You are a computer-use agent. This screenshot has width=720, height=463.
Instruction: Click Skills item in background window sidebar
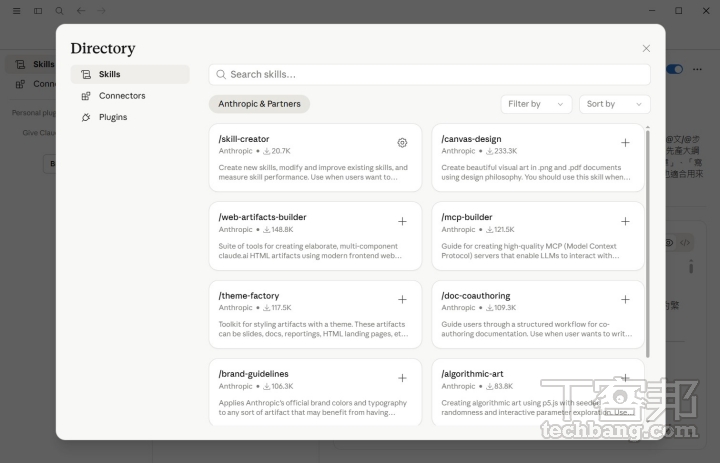[x=31, y=64]
